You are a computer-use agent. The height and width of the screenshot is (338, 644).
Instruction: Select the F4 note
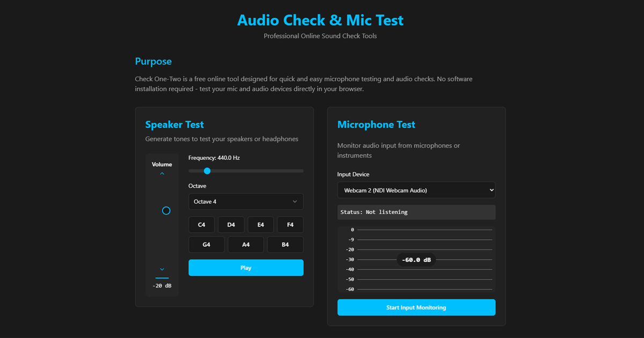click(x=290, y=224)
